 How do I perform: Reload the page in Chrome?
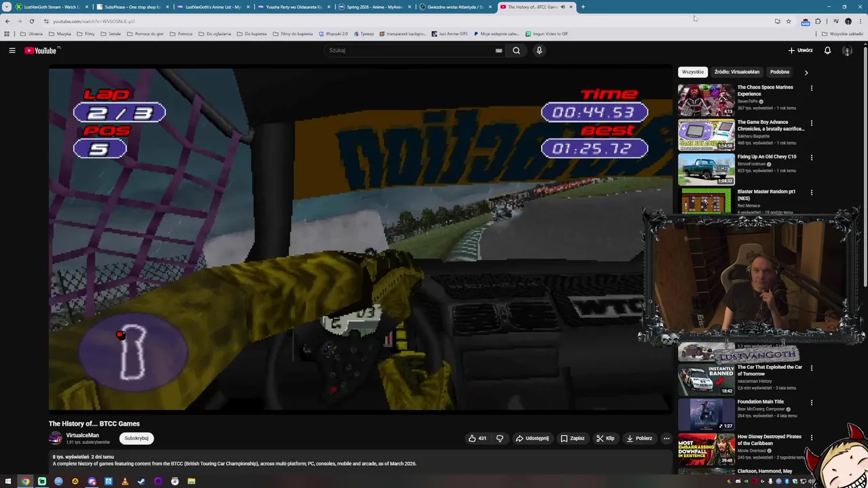click(31, 21)
